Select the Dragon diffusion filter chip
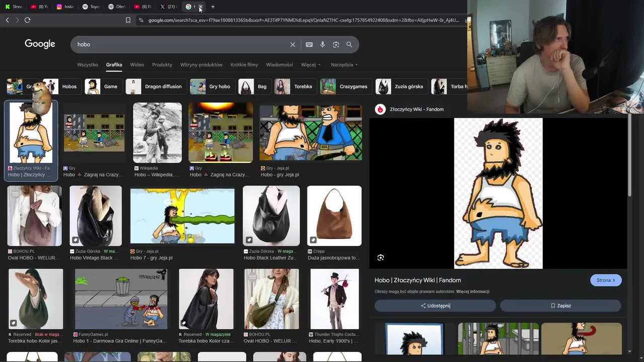This screenshot has height=362, width=644. tap(155, 86)
